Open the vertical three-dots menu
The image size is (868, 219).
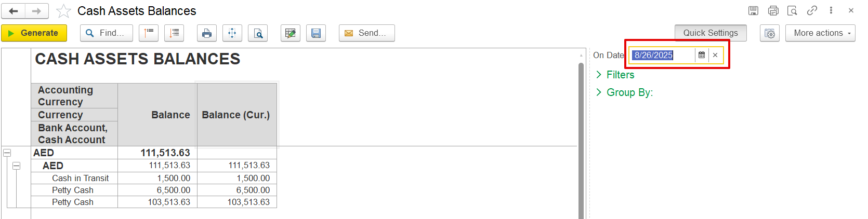tap(831, 10)
